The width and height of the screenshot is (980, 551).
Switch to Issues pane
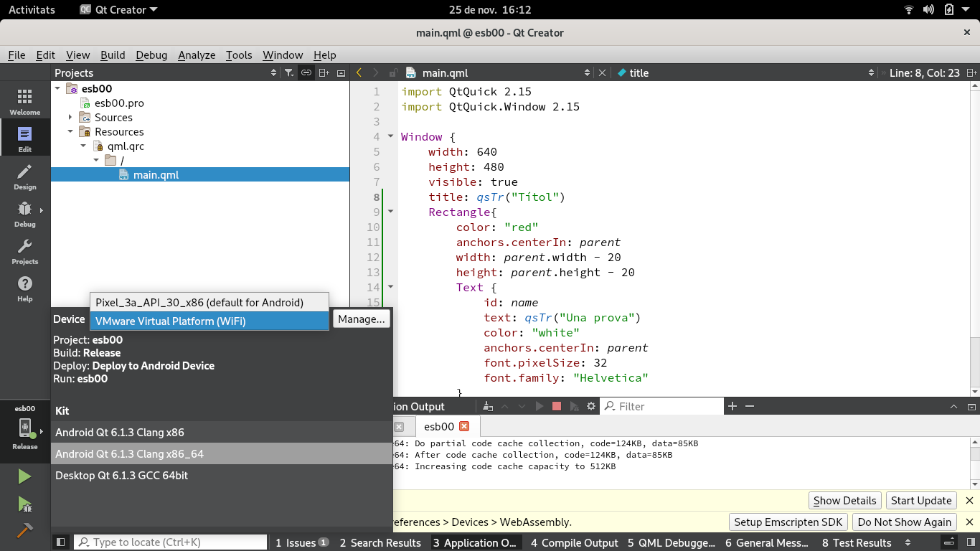(302, 542)
